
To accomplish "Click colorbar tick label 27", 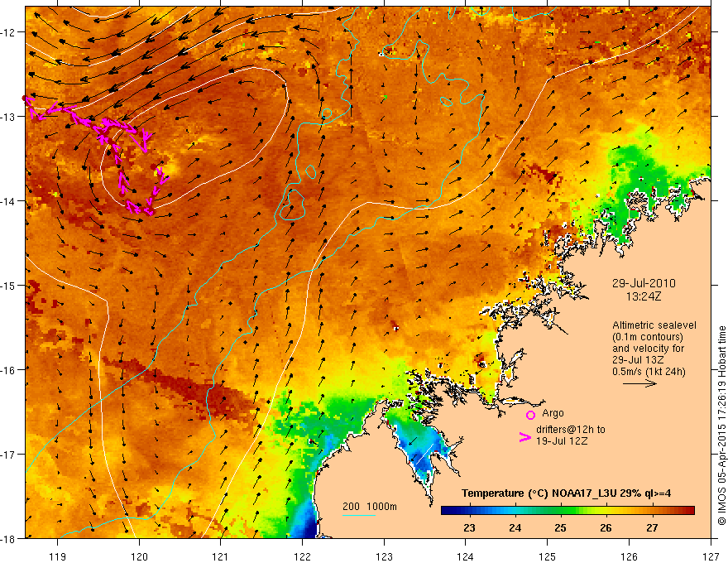I will pyautogui.click(x=652, y=528).
